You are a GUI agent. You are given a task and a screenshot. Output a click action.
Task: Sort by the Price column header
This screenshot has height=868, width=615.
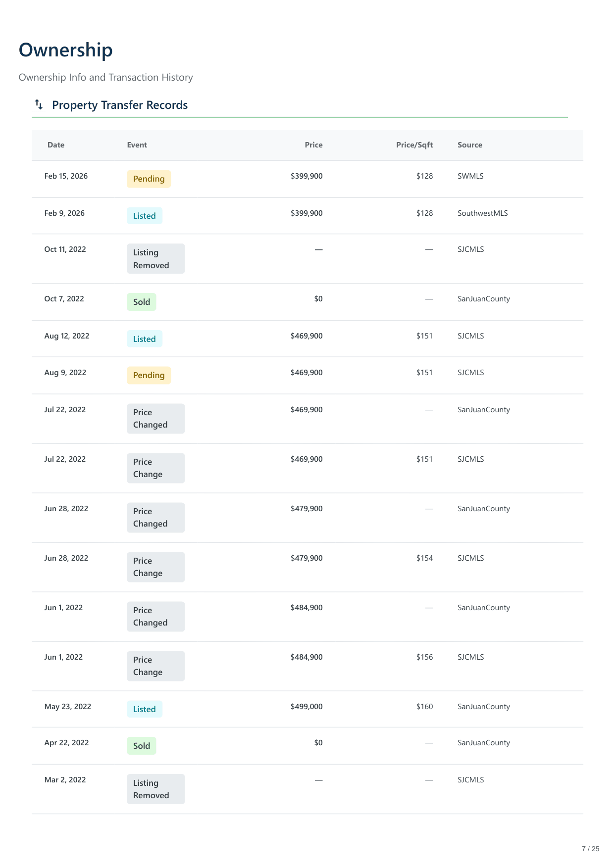(x=313, y=145)
